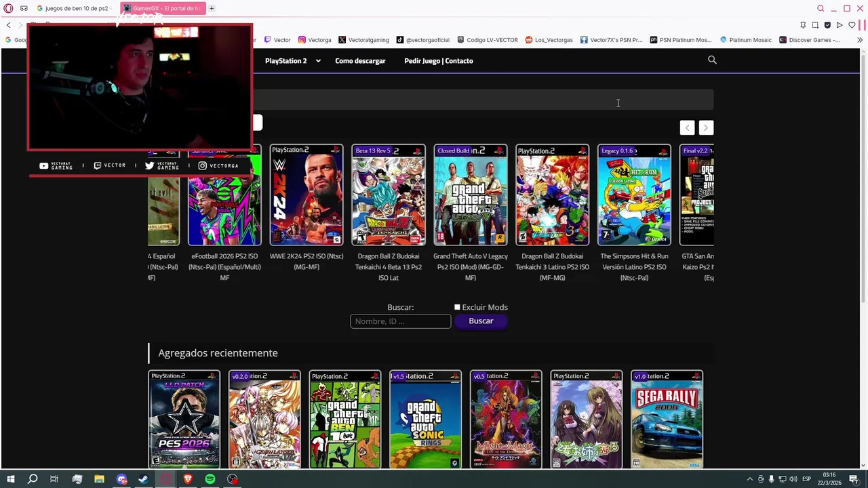Open the Como descargar menu item
868x488 pixels.
tap(360, 61)
